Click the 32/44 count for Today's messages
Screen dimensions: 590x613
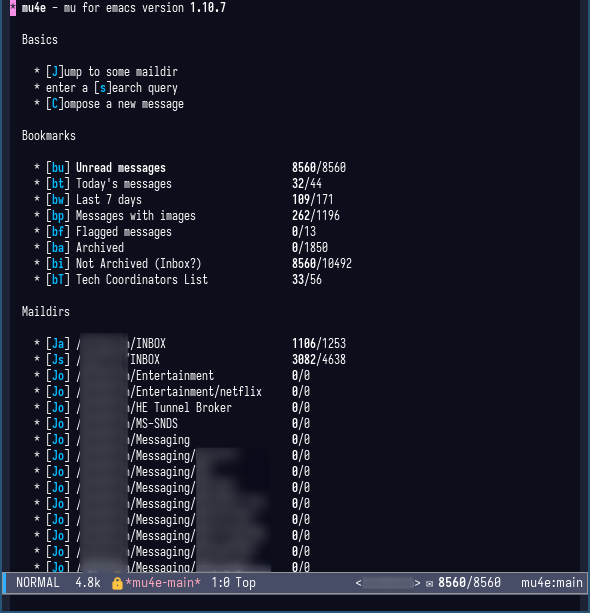[307, 184]
